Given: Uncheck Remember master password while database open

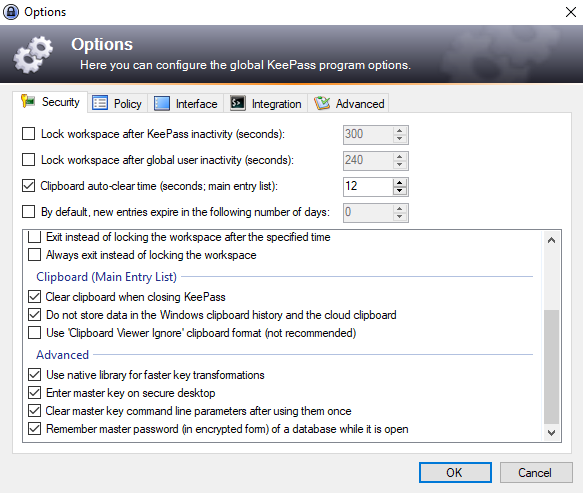Looking at the screenshot, I should (x=35, y=429).
